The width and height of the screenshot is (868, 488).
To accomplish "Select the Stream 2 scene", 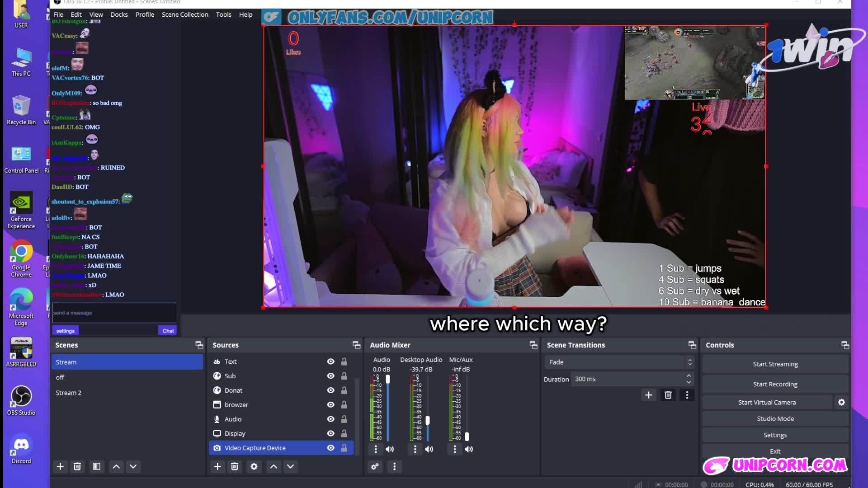I will coord(68,393).
